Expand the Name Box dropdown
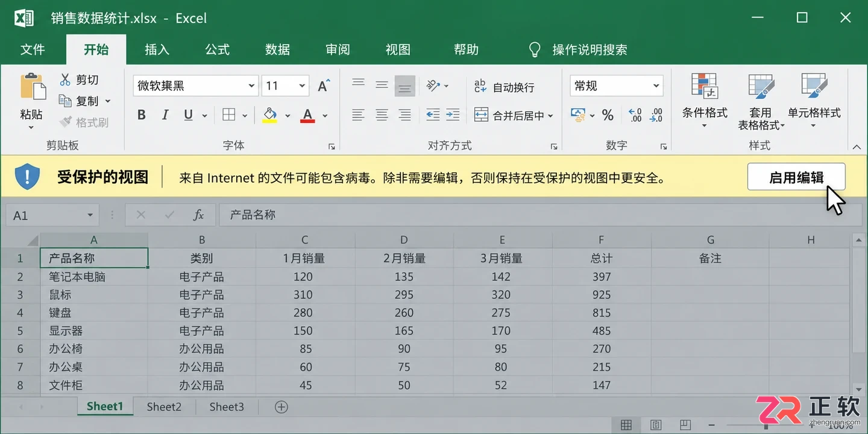The height and width of the screenshot is (434, 868). click(90, 215)
